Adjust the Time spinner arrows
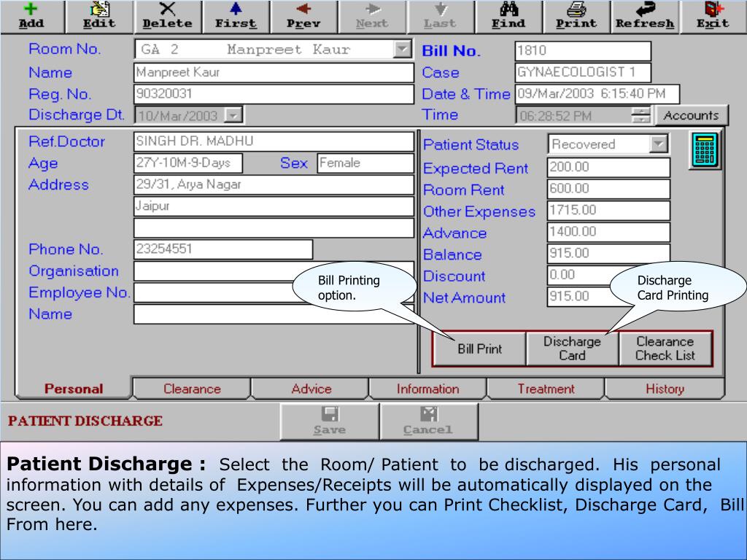The image size is (747, 560). (641, 115)
